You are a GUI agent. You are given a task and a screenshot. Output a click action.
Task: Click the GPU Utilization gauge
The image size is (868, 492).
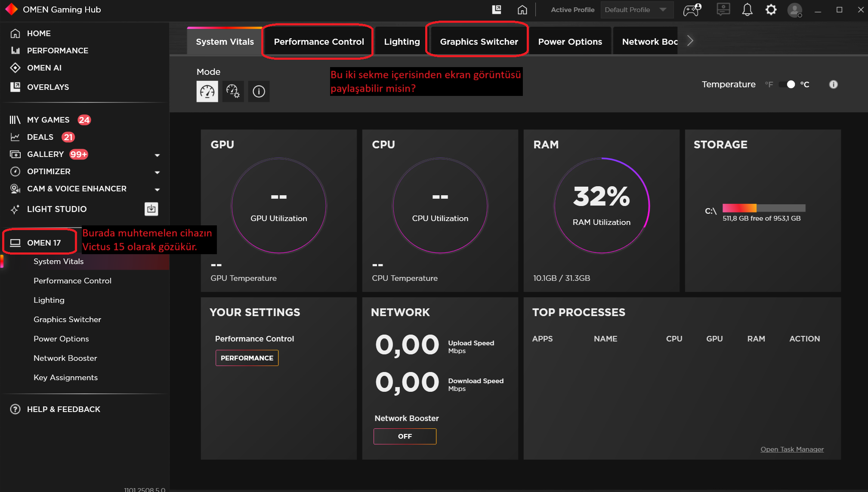279,206
